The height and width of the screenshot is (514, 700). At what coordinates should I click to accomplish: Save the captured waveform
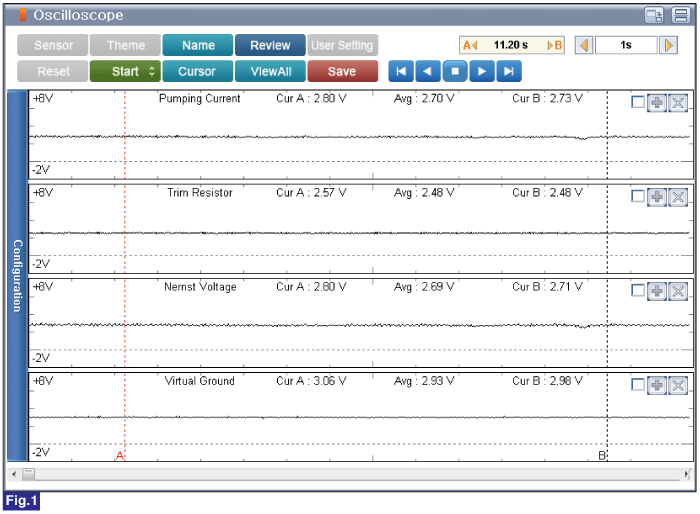[342, 71]
